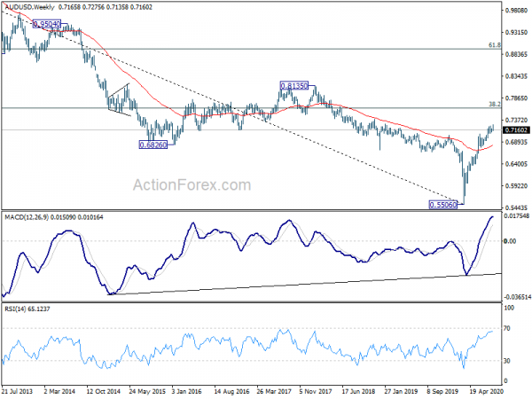The image size is (532, 399).
Task: Click the MACD 0.00 zero level label
Action: pyautogui.click(x=510, y=241)
